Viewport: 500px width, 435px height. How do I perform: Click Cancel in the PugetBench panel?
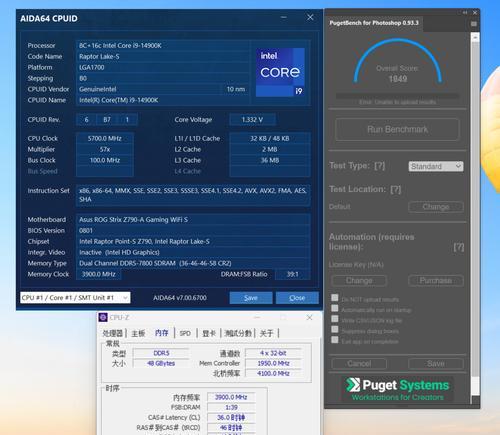[x=359, y=364]
